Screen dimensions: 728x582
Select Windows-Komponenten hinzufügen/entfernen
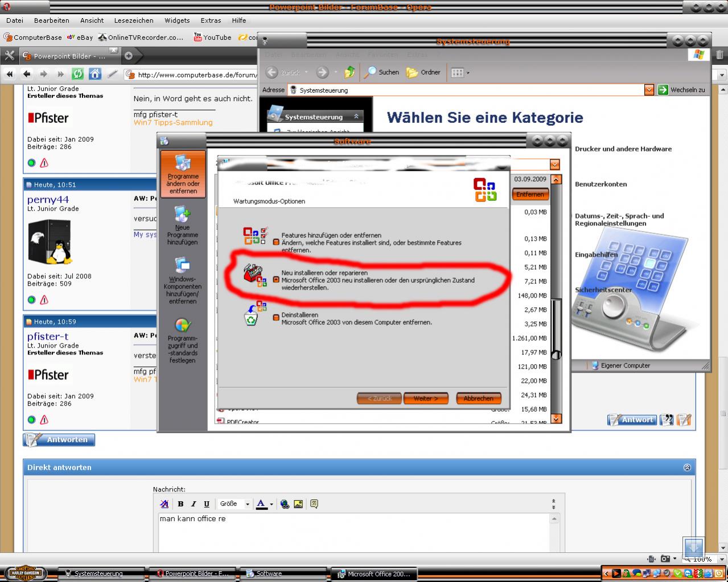tap(183, 280)
